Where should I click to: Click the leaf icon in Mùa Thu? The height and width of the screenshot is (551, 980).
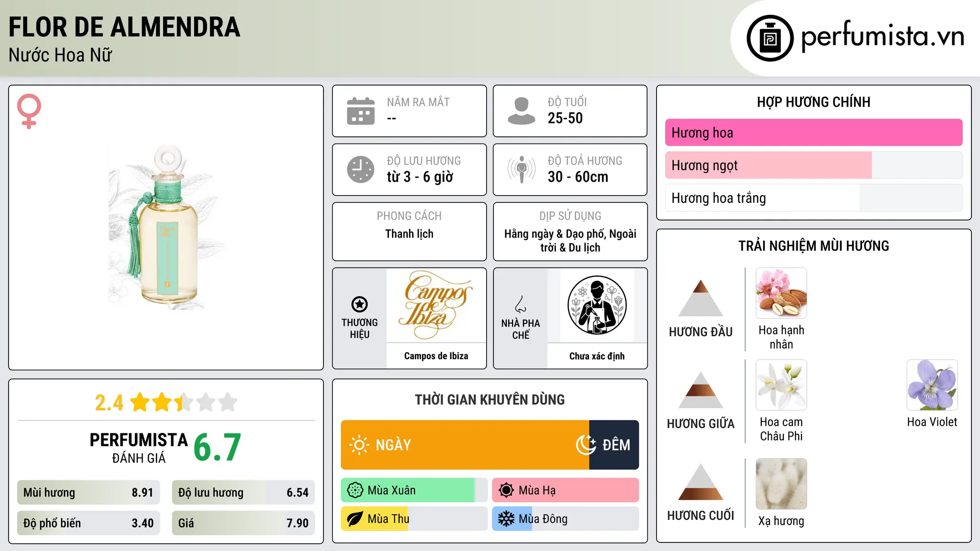(x=355, y=519)
